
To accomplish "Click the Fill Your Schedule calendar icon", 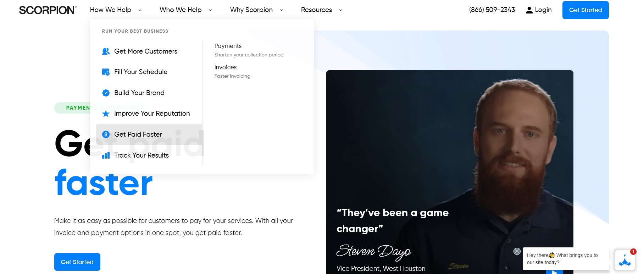I will pos(106,72).
